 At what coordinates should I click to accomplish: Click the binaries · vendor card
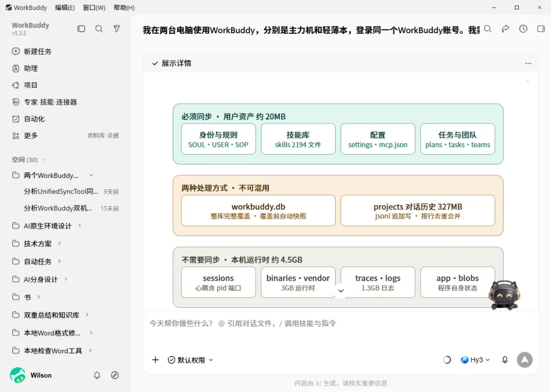coord(298,282)
